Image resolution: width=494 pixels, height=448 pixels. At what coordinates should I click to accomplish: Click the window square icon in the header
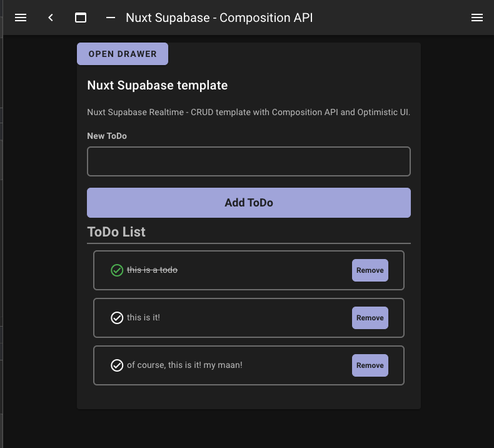coord(81,18)
